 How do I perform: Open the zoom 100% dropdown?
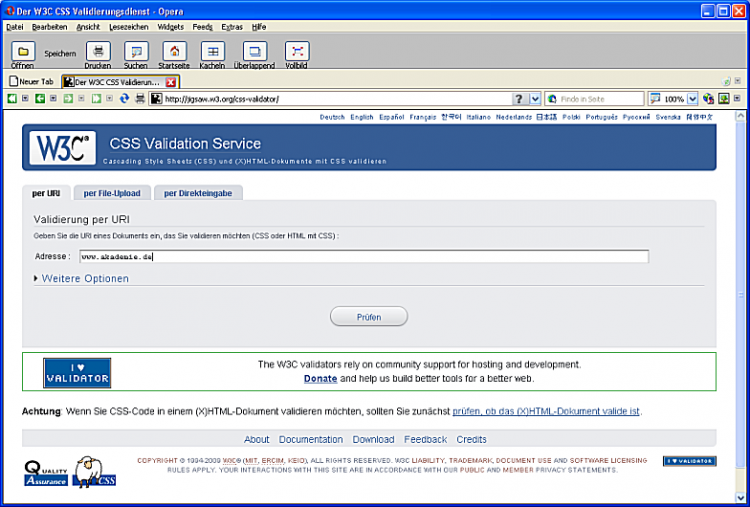pyautogui.click(x=692, y=99)
